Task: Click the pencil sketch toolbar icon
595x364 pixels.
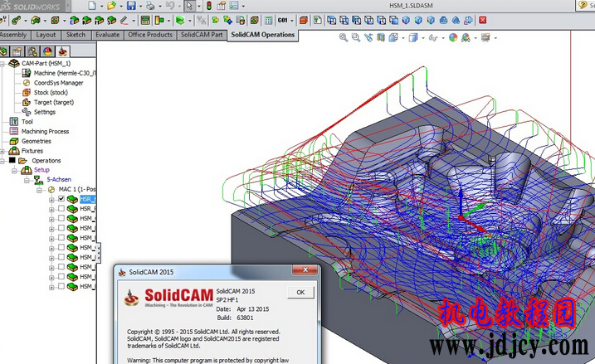Action: 124,21
